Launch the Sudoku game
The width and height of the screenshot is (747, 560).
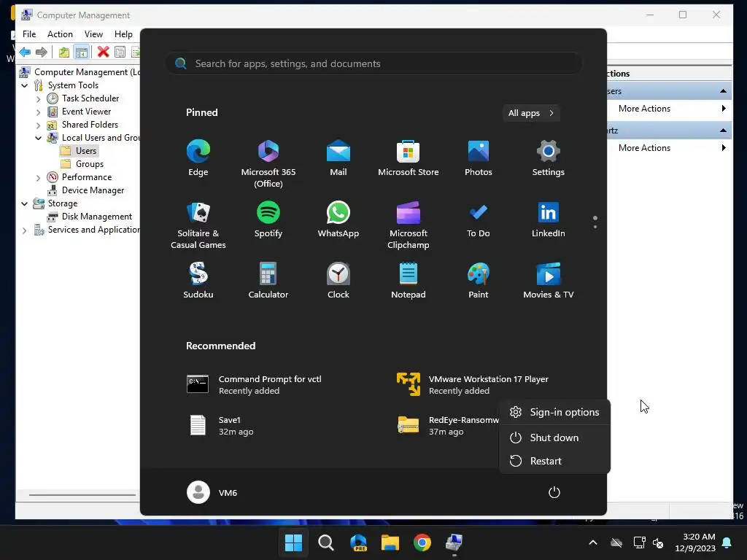coord(198,281)
